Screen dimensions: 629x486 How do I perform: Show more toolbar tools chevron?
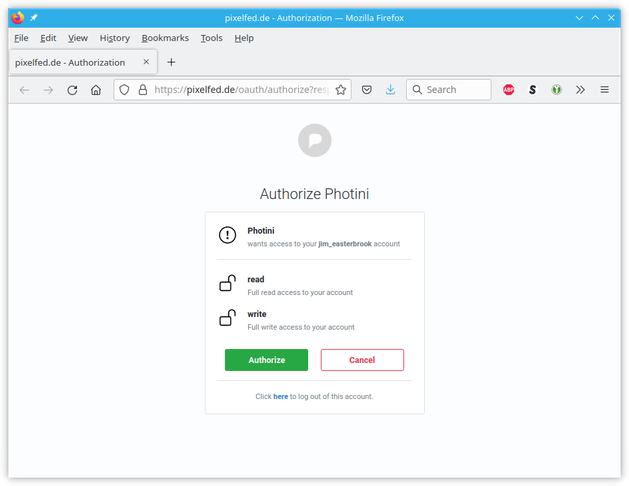pos(580,90)
